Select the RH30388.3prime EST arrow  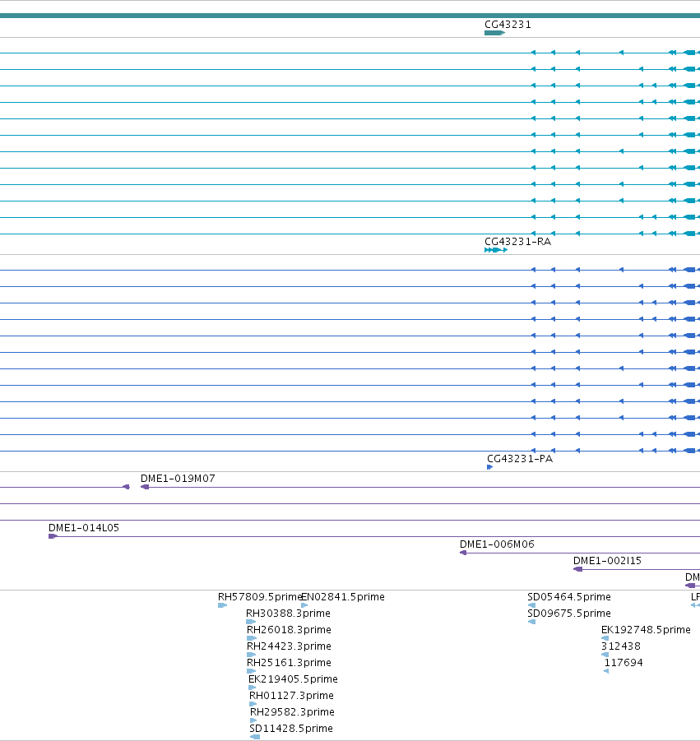251,622
